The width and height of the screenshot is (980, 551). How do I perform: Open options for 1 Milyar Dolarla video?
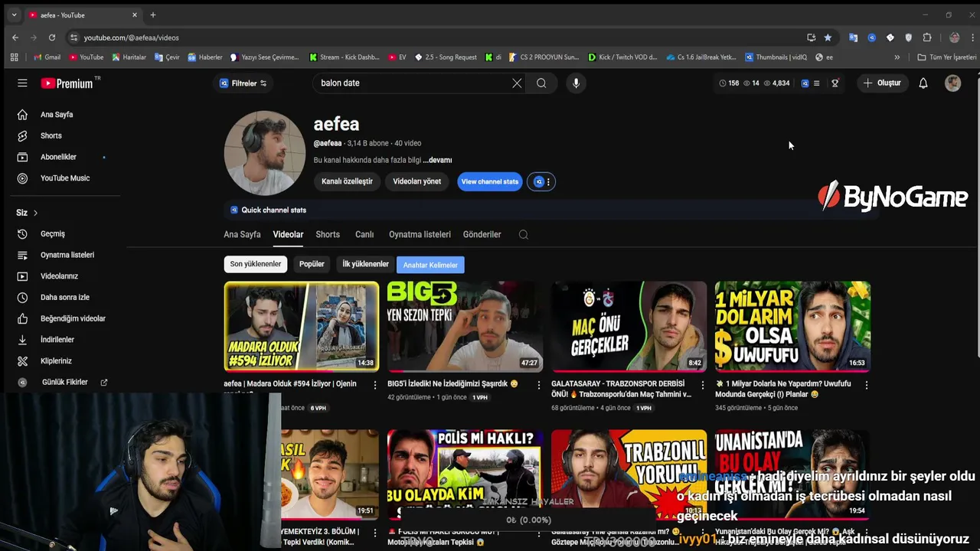(x=866, y=385)
